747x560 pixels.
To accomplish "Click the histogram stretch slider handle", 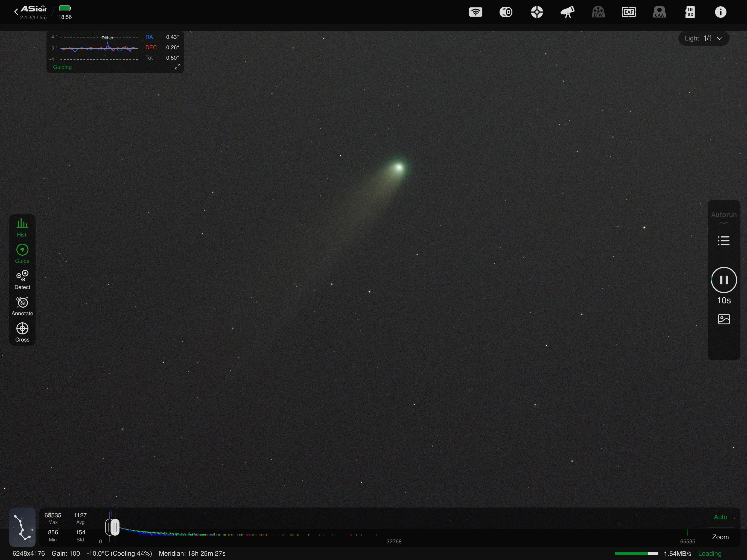I will click(x=115, y=527).
